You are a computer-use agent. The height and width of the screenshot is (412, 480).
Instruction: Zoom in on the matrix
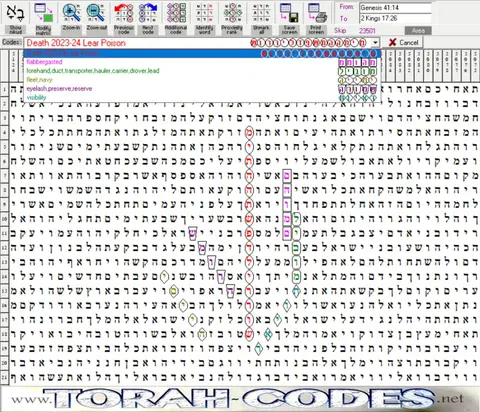71,18
